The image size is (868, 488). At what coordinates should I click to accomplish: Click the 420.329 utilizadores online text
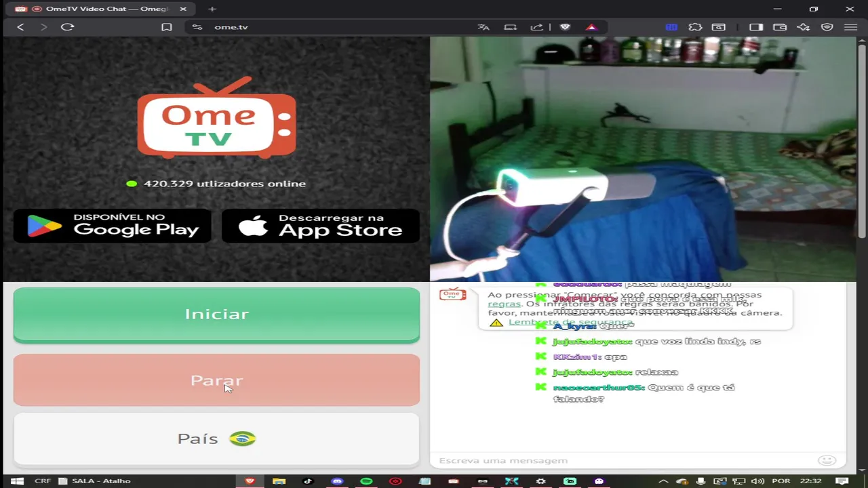(224, 184)
